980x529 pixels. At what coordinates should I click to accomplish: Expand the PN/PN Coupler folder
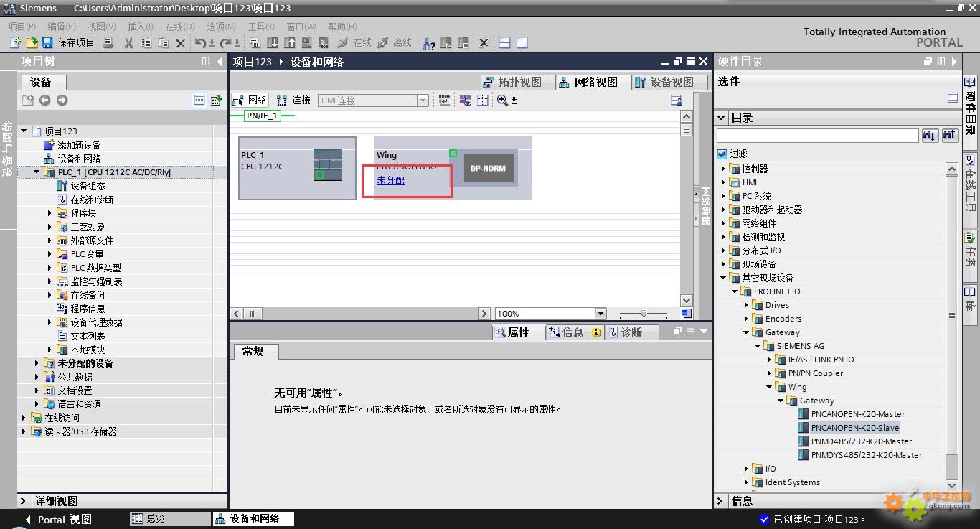click(x=769, y=373)
